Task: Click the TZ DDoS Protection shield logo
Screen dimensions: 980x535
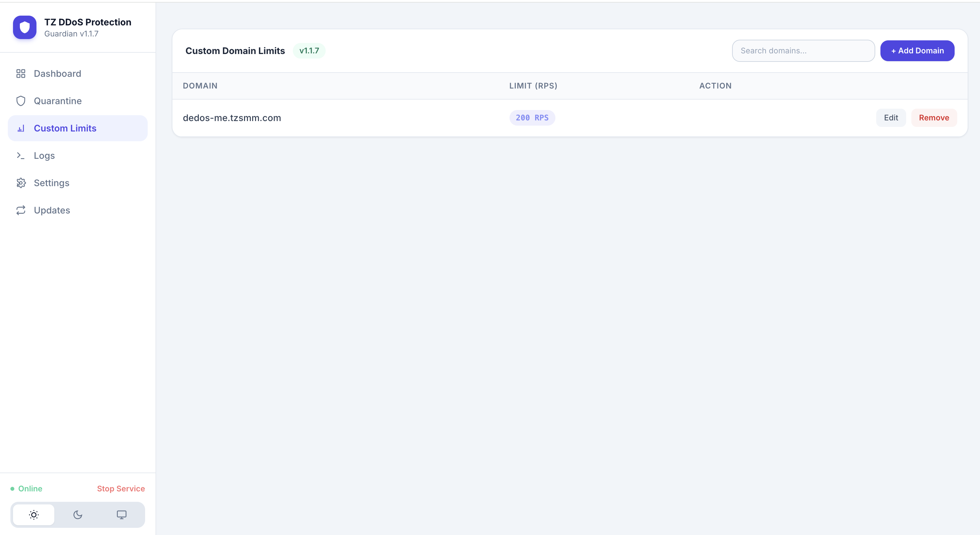Action: coord(24,27)
